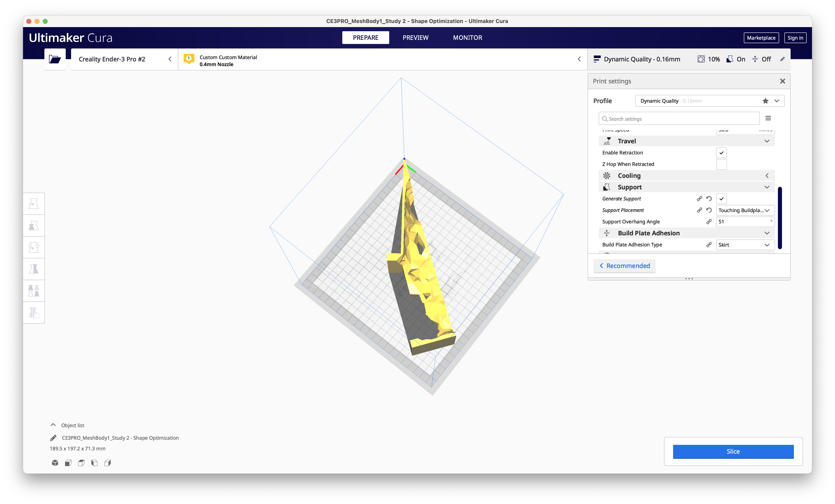This screenshot has height=504, width=835.
Task: Reset Support Placement to default
Action: 709,210
